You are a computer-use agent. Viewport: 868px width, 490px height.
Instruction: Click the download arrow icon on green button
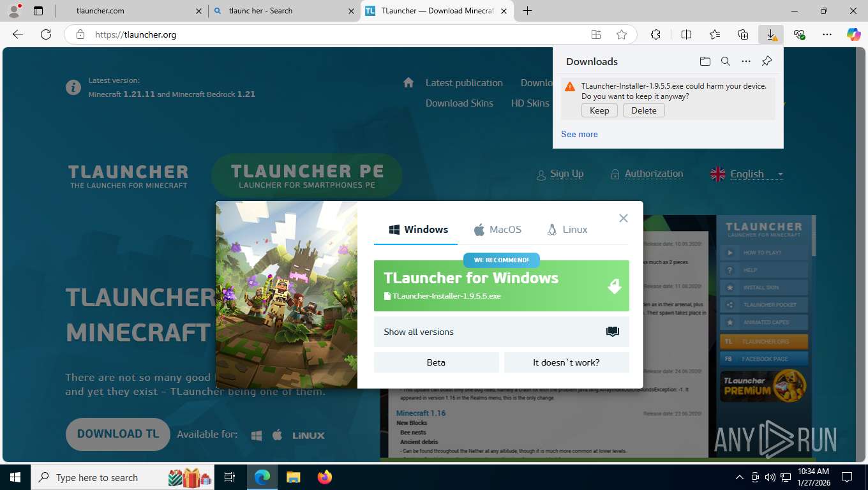614,286
